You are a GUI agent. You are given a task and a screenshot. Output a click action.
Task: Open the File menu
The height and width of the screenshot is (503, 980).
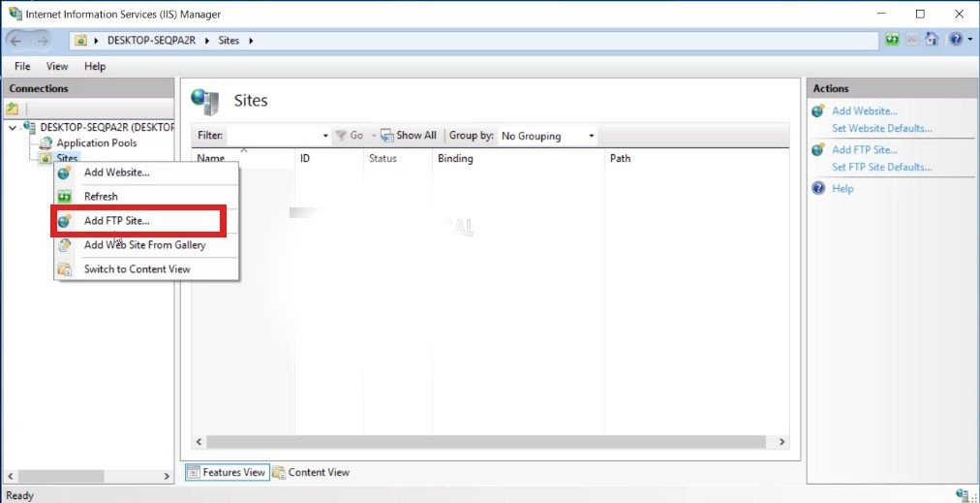[22, 66]
